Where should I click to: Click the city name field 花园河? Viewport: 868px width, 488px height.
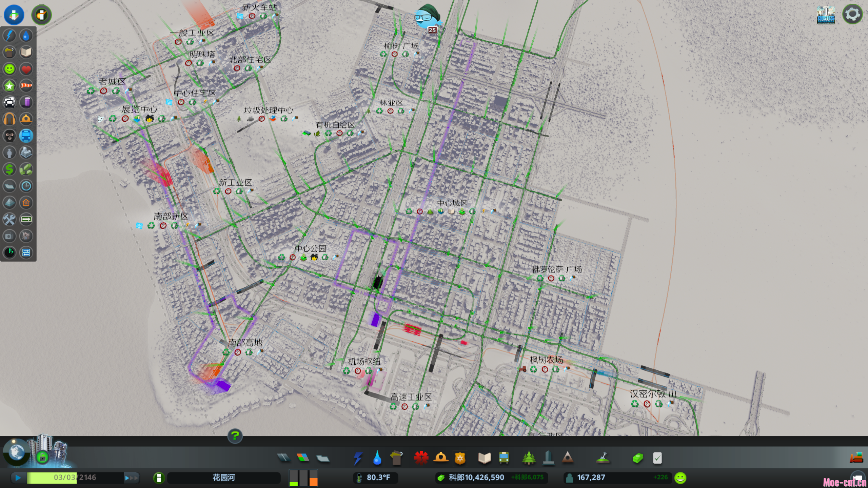pos(224,478)
